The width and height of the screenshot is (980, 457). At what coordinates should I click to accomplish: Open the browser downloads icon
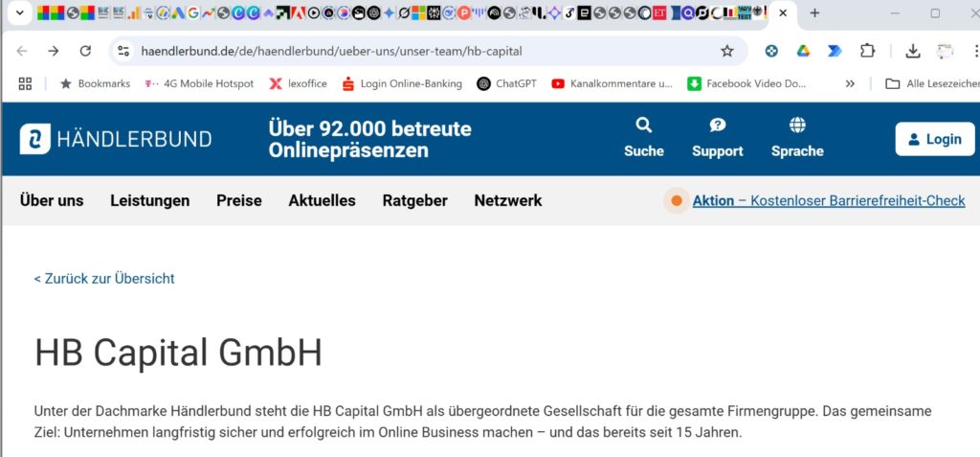click(913, 52)
